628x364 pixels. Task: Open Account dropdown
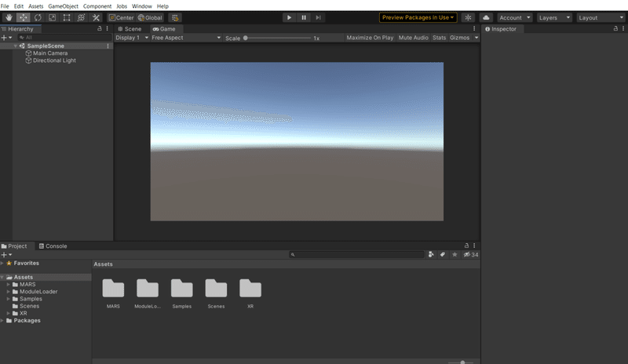(x=515, y=17)
